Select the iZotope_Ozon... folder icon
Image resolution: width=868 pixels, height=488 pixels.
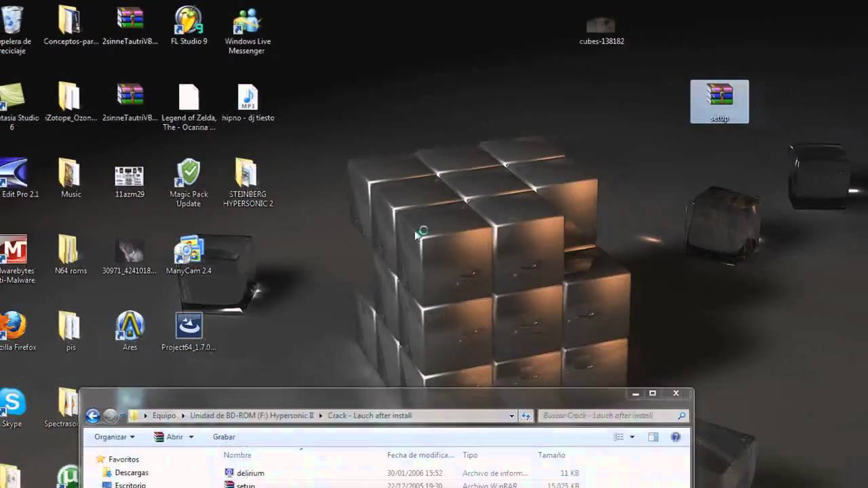71,102
